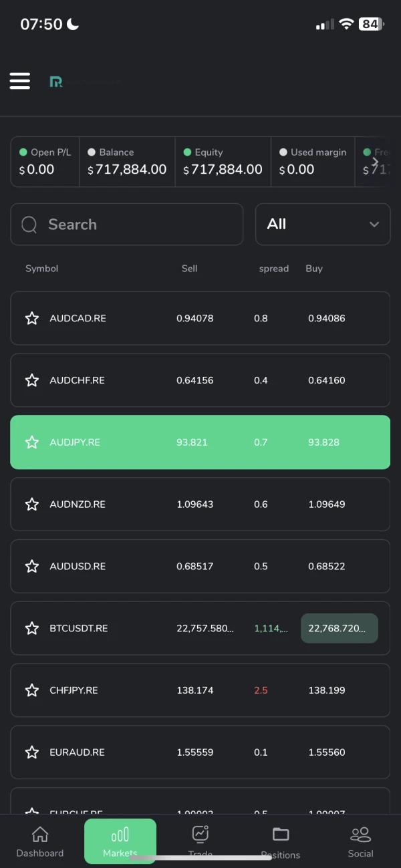Toggle the CHFJPY.RE favorite star
This screenshot has width=401, height=868.
(31, 690)
